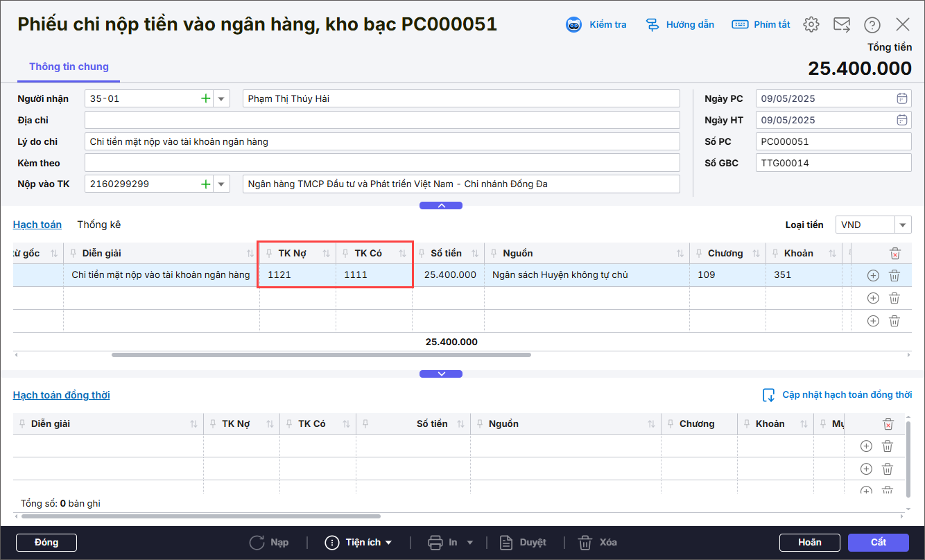The height and width of the screenshot is (560, 925).
Task: Delete the first Hạch toán row
Action: click(894, 275)
